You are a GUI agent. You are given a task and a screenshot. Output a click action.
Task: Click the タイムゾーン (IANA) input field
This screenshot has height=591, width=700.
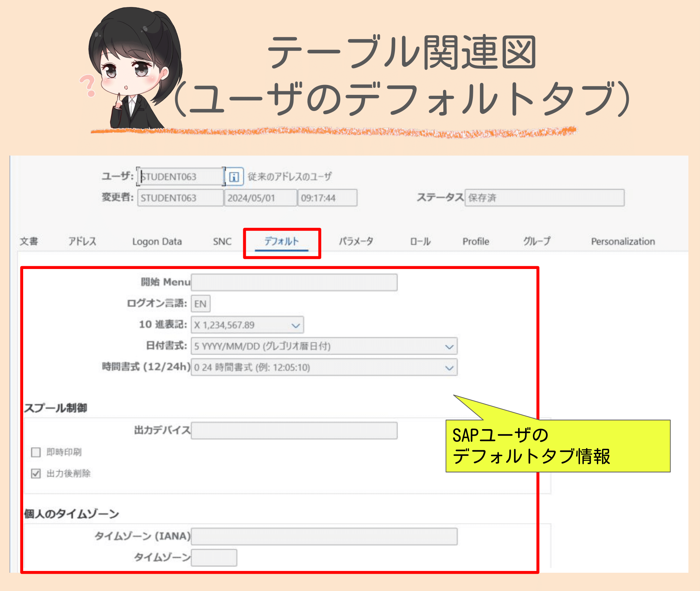click(323, 536)
